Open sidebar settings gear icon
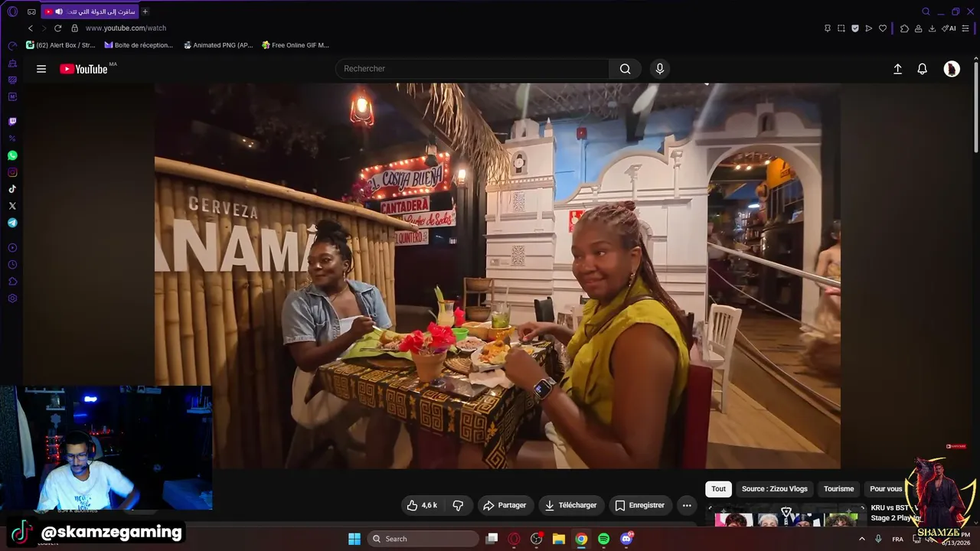The image size is (980, 551). [x=12, y=298]
